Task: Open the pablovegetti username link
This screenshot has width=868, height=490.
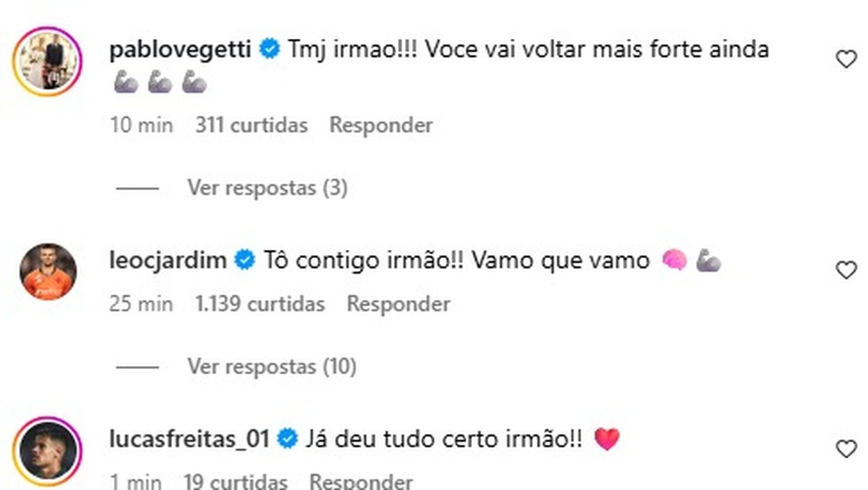Action: [x=183, y=50]
